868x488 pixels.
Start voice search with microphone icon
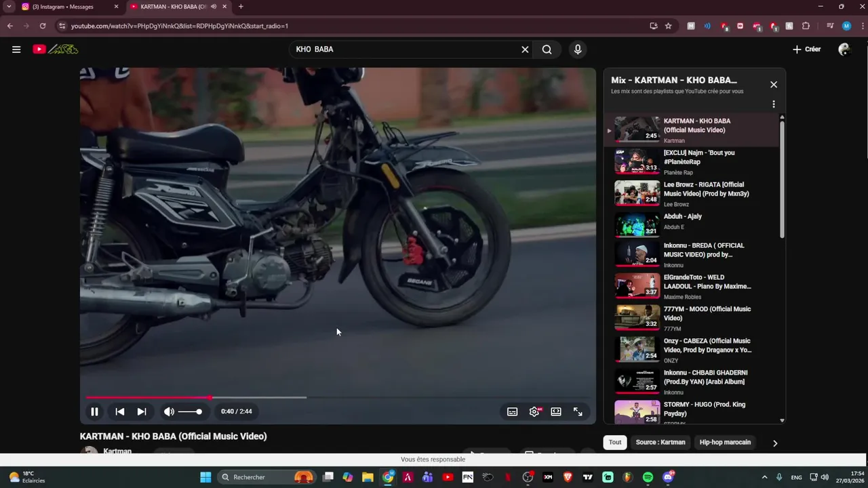point(578,49)
